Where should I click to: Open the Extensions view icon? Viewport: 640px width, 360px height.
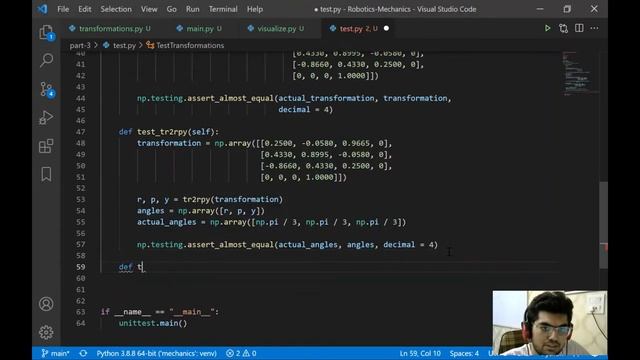(x=46, y=146)
